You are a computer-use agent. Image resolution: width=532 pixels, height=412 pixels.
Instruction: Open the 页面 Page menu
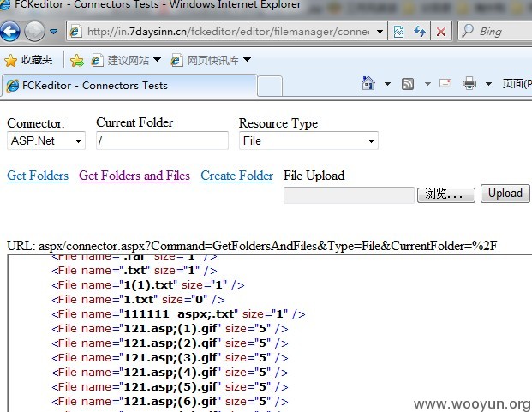tap(517, 83)
